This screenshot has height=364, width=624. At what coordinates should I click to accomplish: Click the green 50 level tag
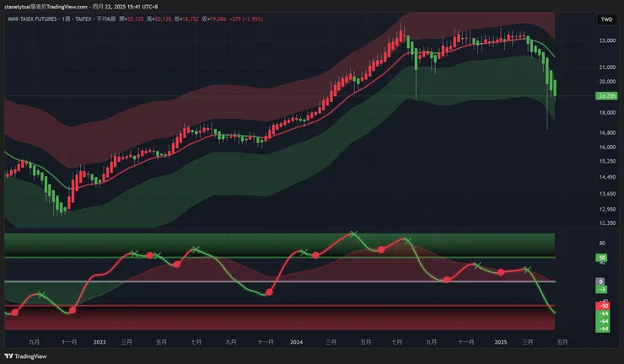click(x=602, y=258)
